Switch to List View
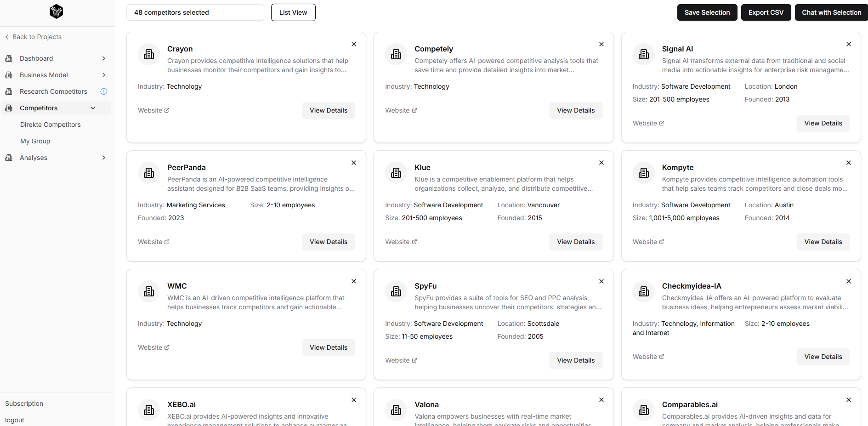This screenshot has height=426, width=868. pos(293,12)
